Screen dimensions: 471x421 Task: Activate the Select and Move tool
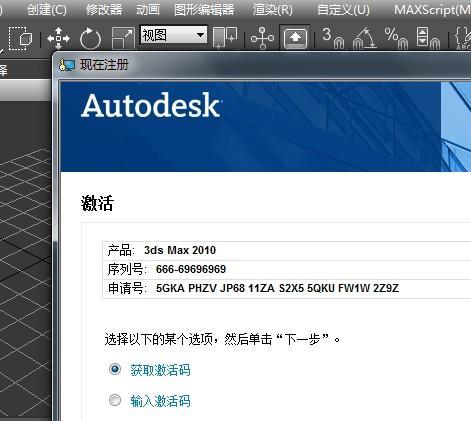(x=58, y=39)
